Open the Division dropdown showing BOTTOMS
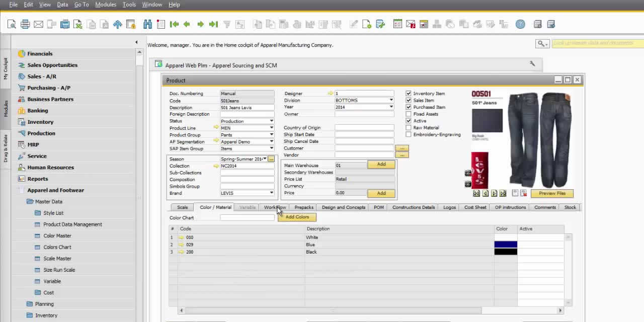 (x=391, y=101)
